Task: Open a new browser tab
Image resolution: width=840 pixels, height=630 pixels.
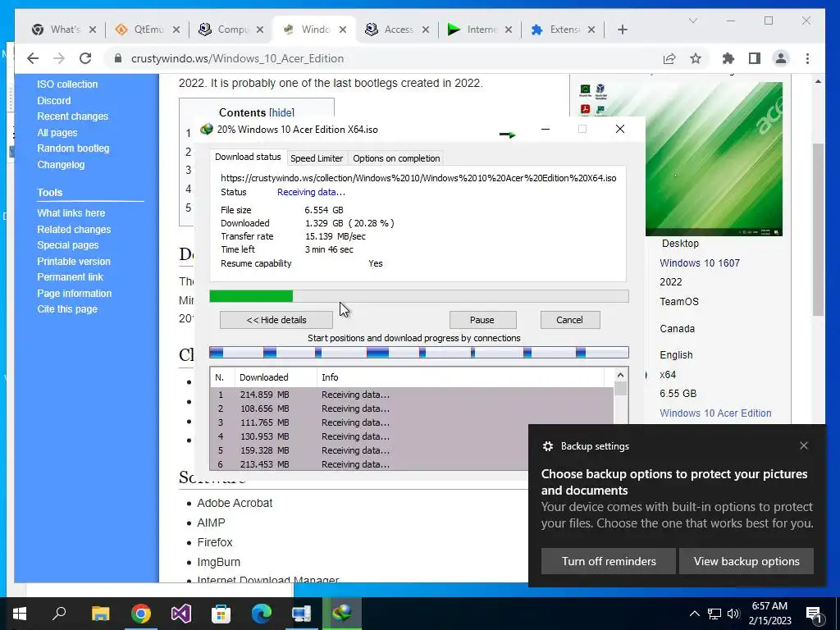Action: click(622, 30)
